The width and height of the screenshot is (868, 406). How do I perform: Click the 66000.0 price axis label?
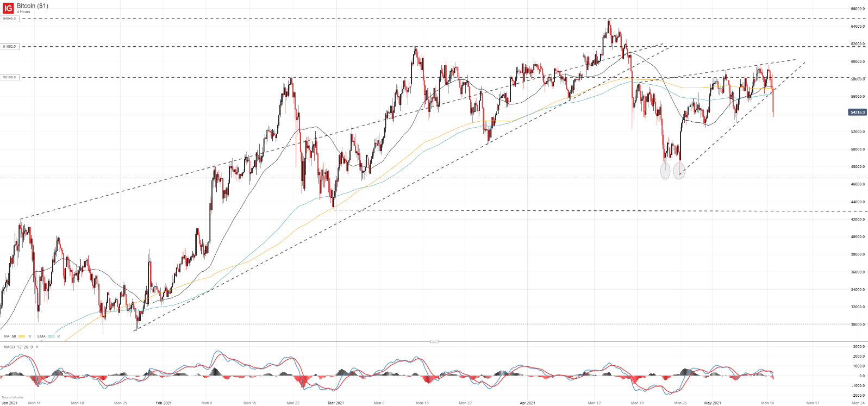tap(858, 9)
